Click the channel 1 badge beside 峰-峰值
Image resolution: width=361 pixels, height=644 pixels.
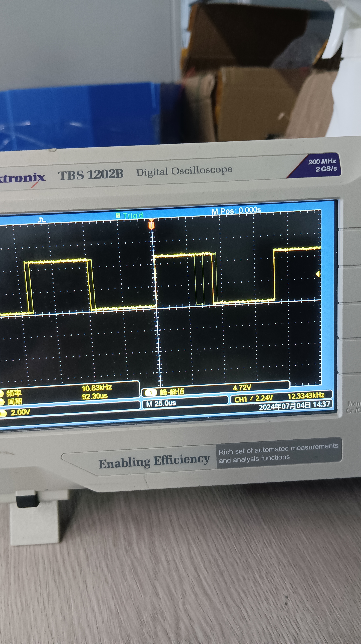[151, 393]
